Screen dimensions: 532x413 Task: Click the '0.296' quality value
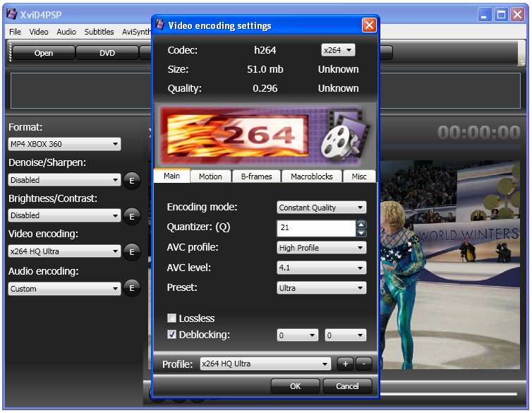tap(265, 88)
